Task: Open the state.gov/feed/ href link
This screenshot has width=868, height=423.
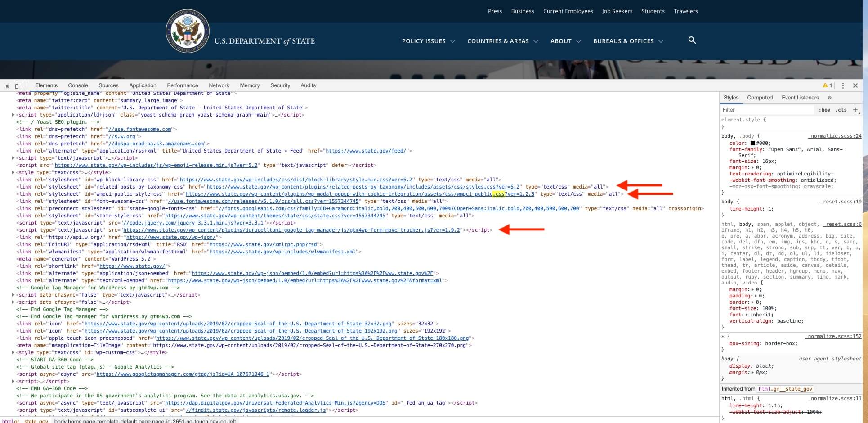Action: pos(366,151)
